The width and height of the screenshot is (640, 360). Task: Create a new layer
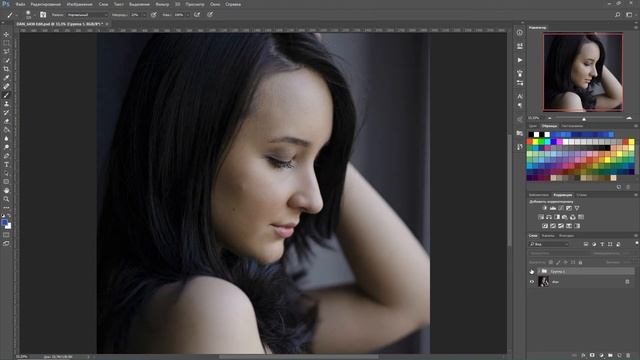[619, 356]
